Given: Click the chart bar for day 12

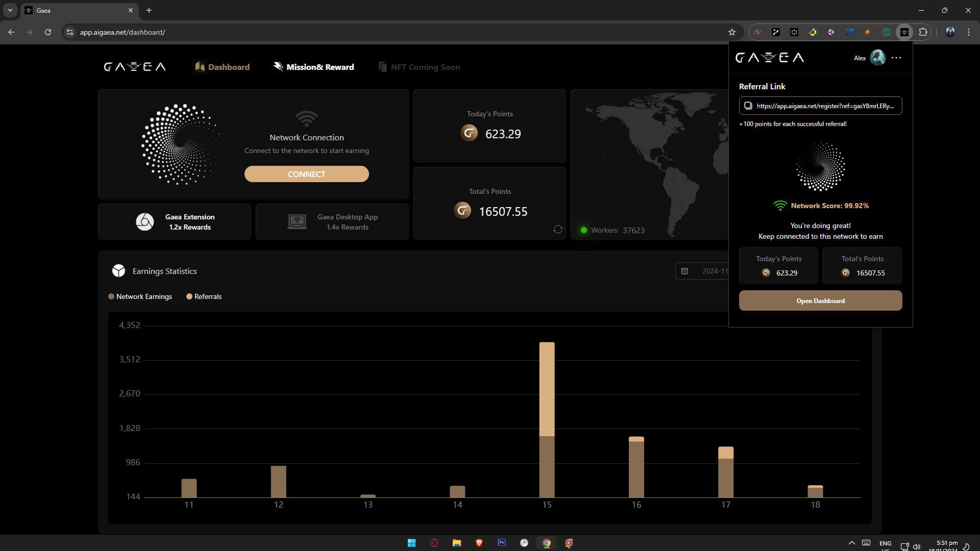Looking at the screenshot, I should pyautogui.click(x=278, y=482).
